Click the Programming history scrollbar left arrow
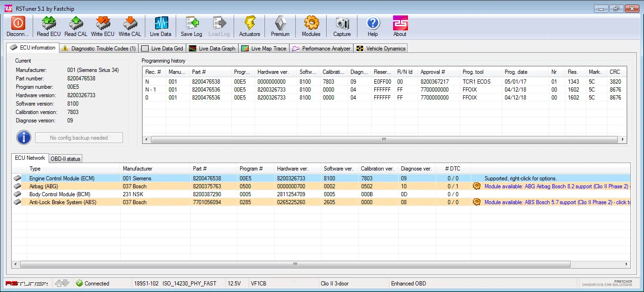The height and width of the screenshot is (292, 644). coord(147,139)
